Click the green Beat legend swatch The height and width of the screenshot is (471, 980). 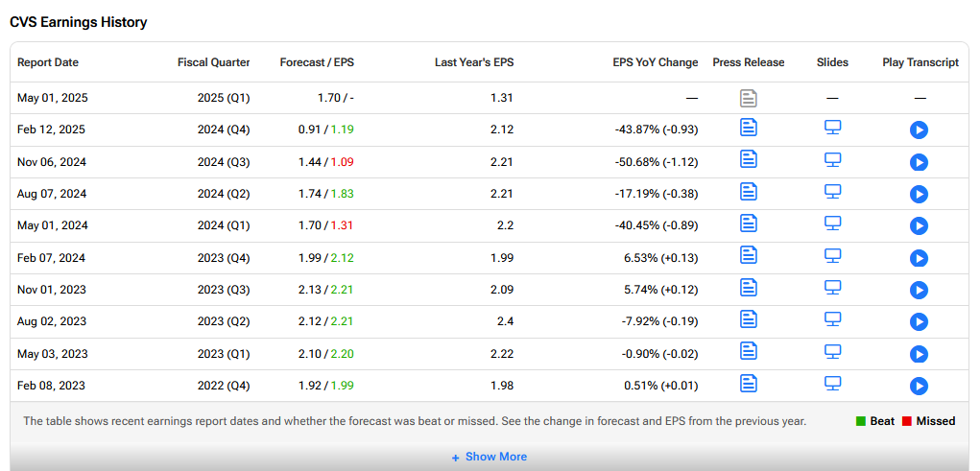point(861,421)
